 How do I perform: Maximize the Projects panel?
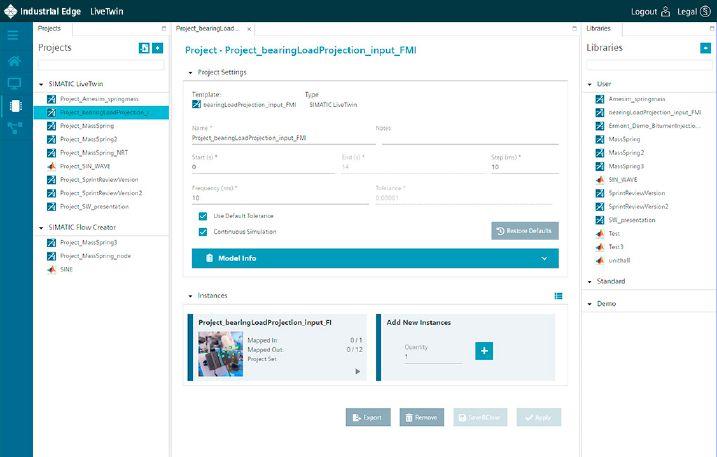coord(164,28)
